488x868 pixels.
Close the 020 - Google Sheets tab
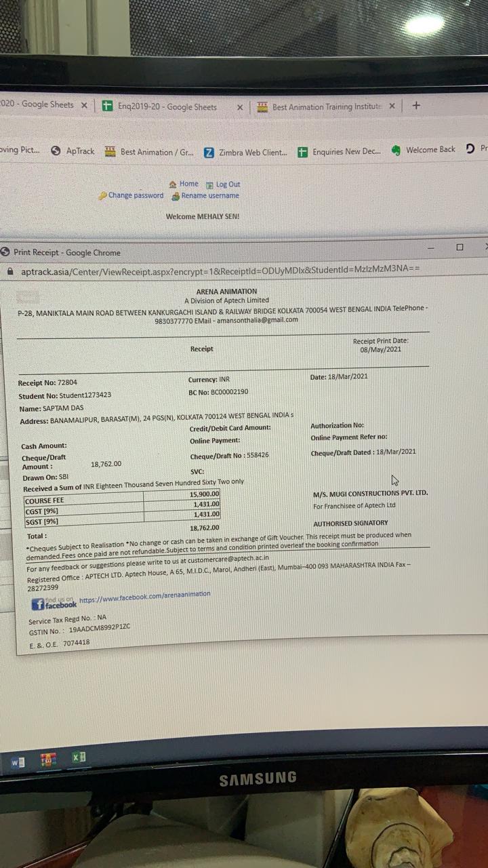84,105
